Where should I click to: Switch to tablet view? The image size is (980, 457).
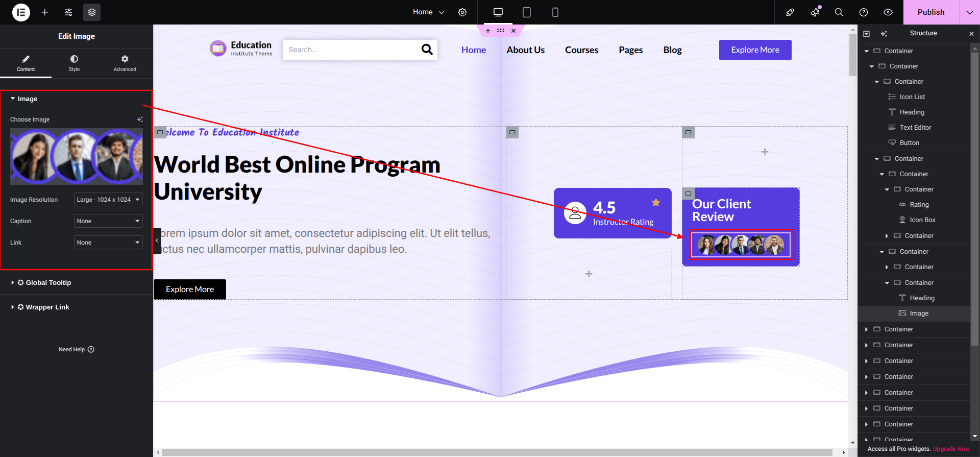[527, 12]
